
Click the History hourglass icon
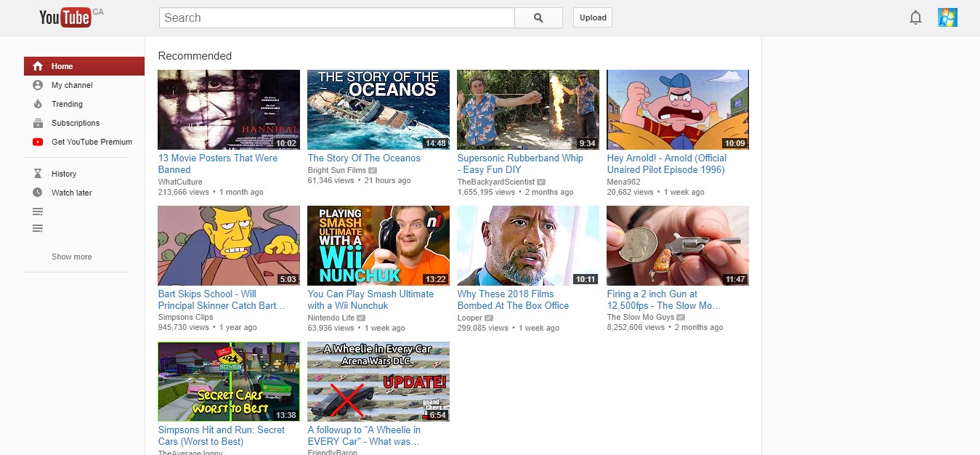[x=38, y=174]
